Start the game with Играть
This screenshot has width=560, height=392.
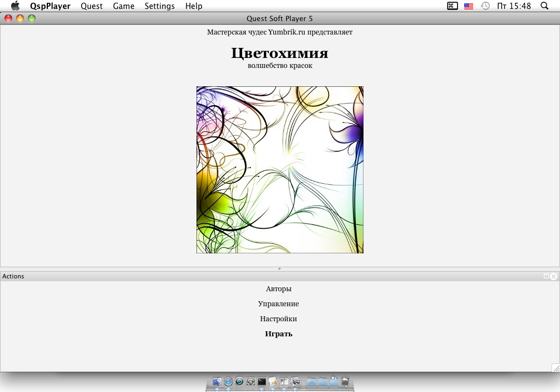click(x=278, y=334)
